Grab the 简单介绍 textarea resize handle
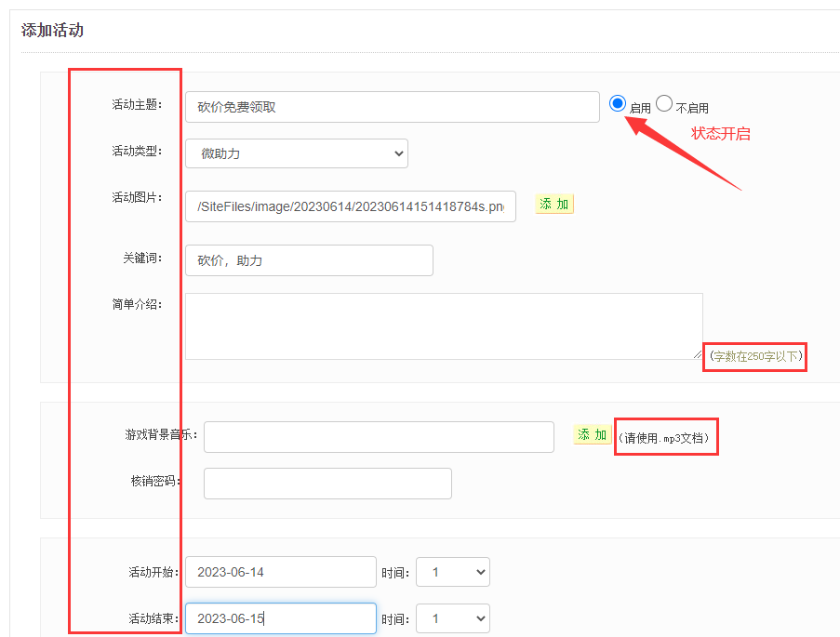 coord(698,354)
